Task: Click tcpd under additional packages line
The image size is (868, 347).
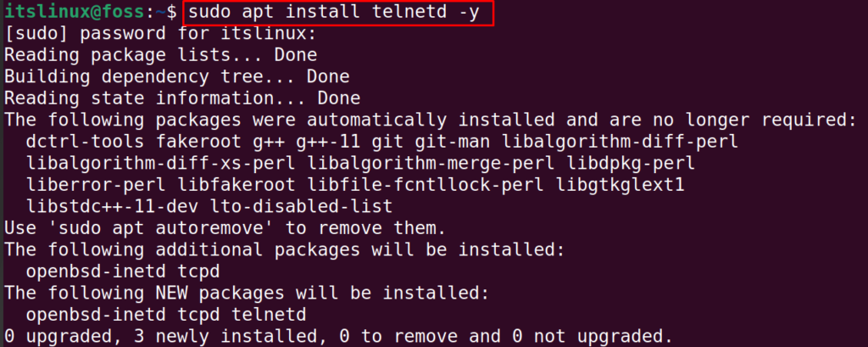Action: pos(199,271)
